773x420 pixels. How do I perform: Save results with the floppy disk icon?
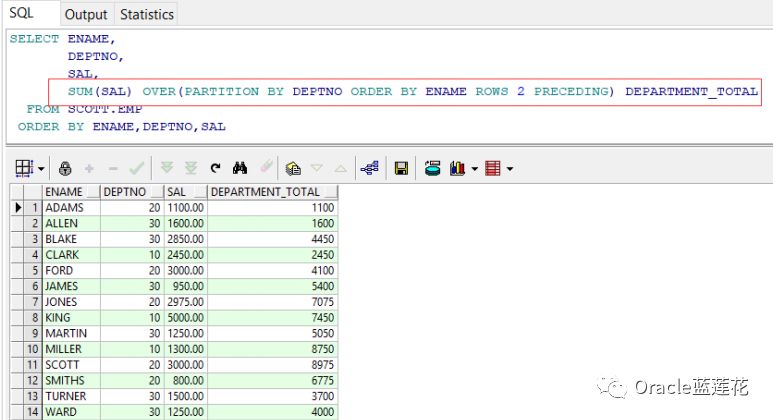[x=401, y=169]
